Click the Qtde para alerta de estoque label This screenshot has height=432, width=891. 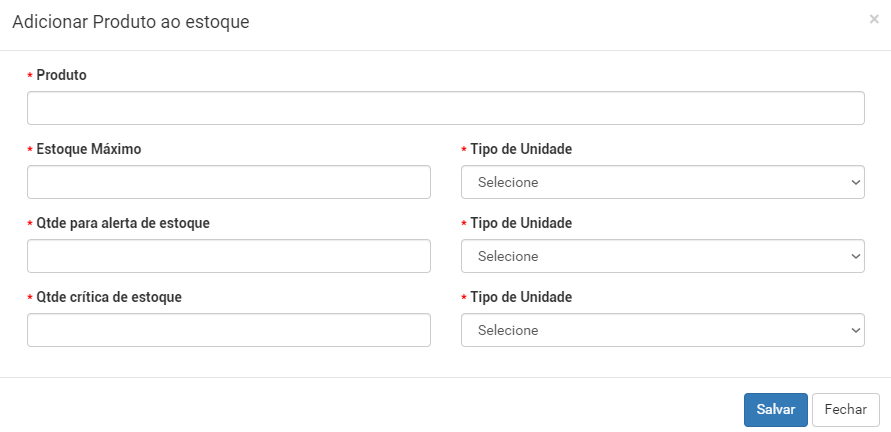(x=123, y=223)
